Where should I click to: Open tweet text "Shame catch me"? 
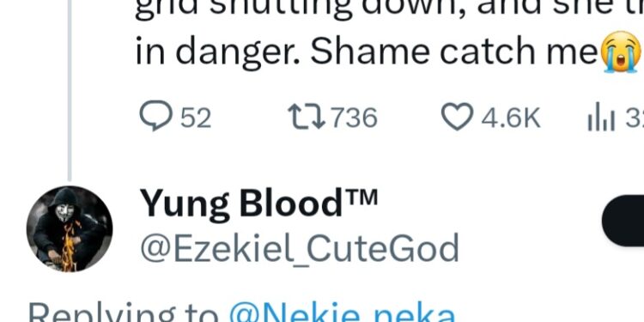coord(453,52)
